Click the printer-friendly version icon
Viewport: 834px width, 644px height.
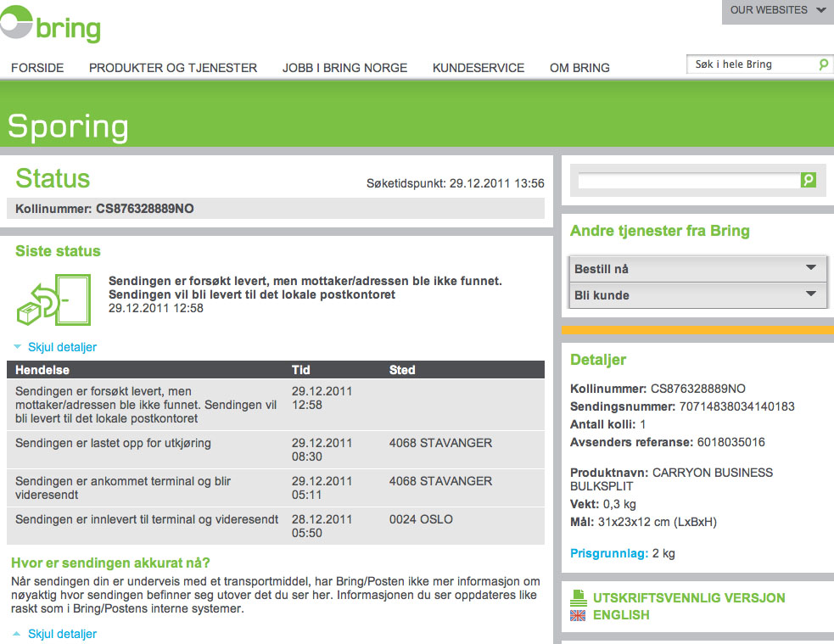pos(578,597)
